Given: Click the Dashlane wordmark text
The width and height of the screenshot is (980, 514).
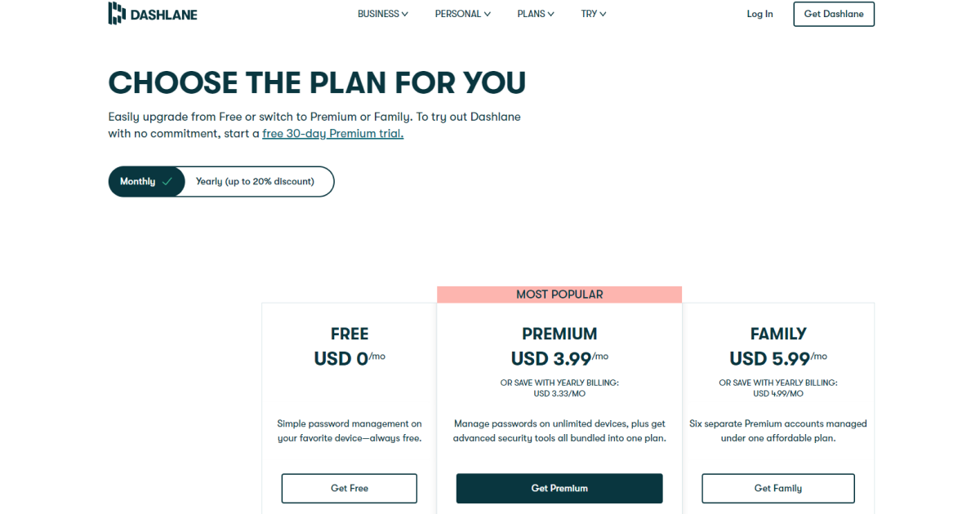Looking at the screenshot, I should [x=163, y=14].
